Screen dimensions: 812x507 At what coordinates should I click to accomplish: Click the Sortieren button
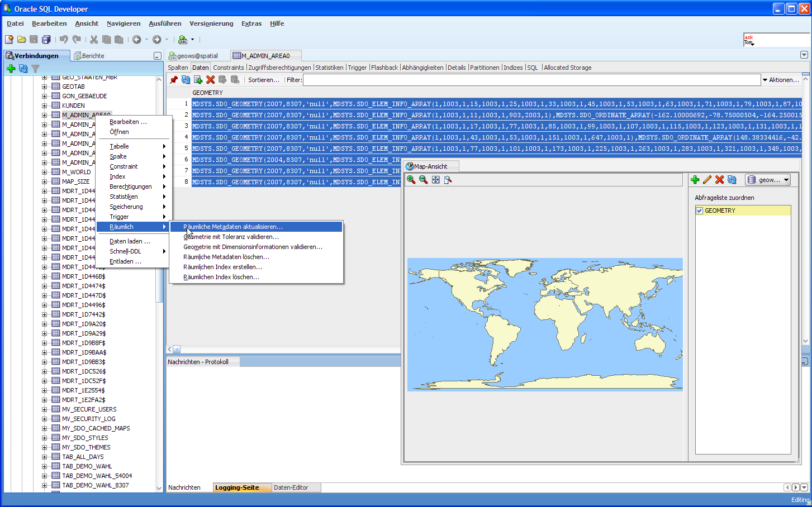coord(263,79)
